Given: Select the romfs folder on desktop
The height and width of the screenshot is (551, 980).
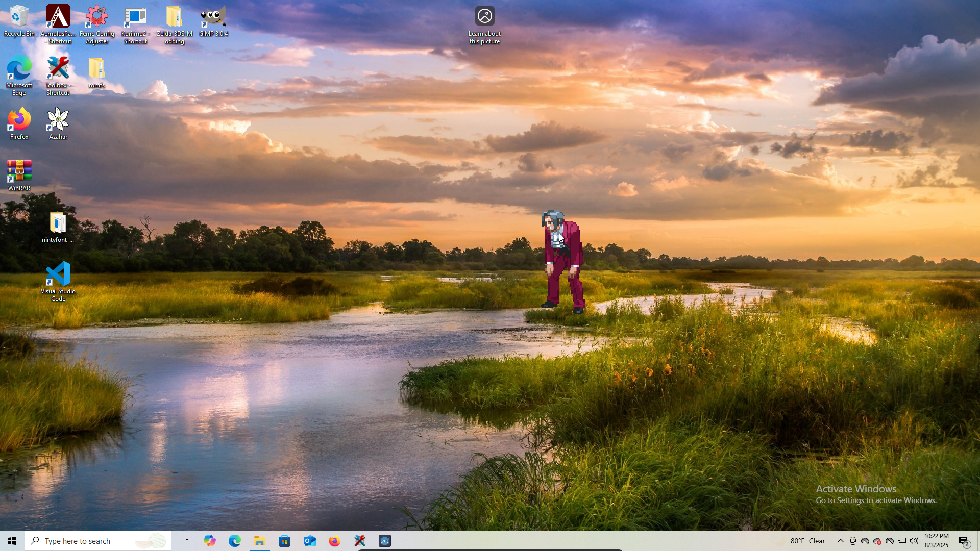Looking at the screenshot, I should [97, 72].
